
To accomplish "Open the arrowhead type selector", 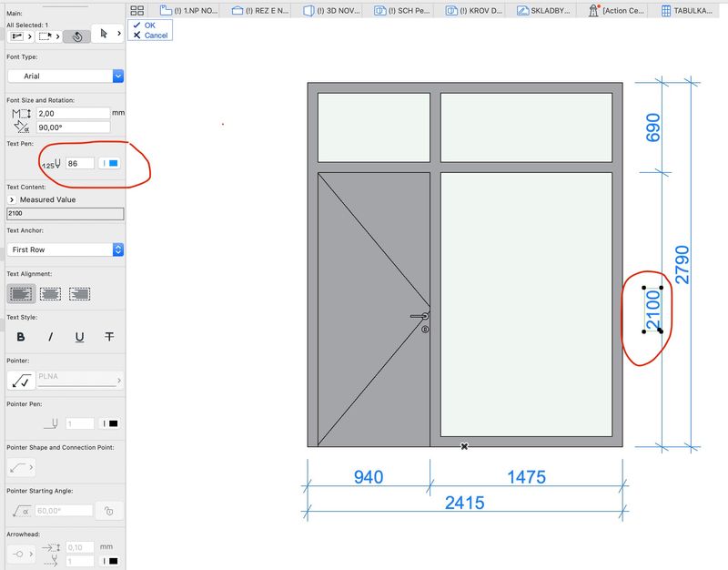I will (21, 554).
